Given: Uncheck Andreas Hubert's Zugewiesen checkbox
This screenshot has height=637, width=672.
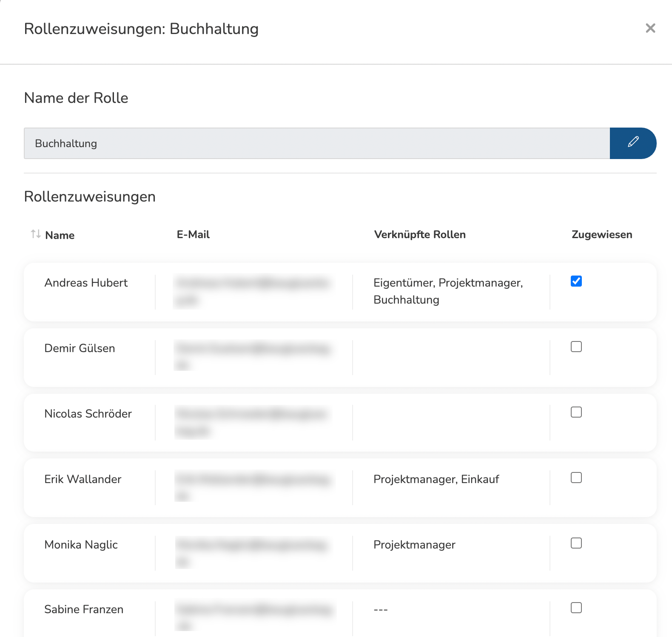Looking at the screenshot, I should 576,281.
